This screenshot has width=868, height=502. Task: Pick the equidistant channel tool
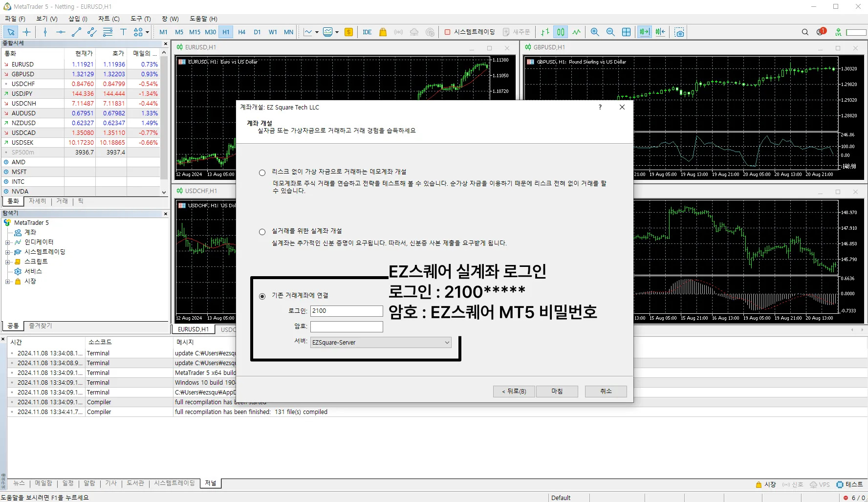coord(92,32)
